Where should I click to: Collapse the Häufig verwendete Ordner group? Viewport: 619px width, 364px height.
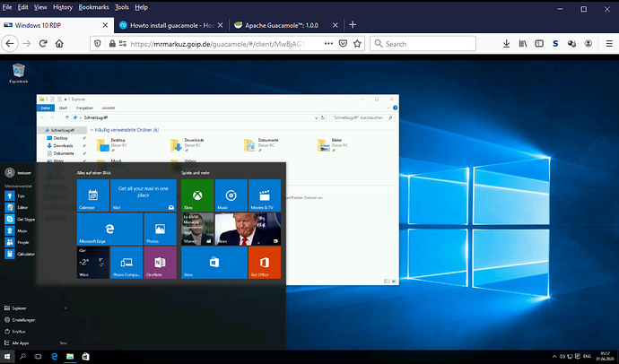click(92, 130)
